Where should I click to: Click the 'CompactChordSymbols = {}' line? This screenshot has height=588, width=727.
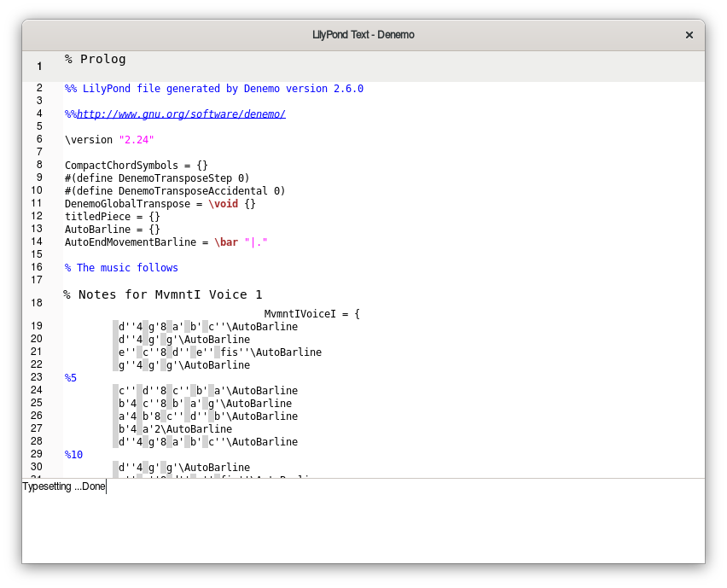[x=137, y=165]
